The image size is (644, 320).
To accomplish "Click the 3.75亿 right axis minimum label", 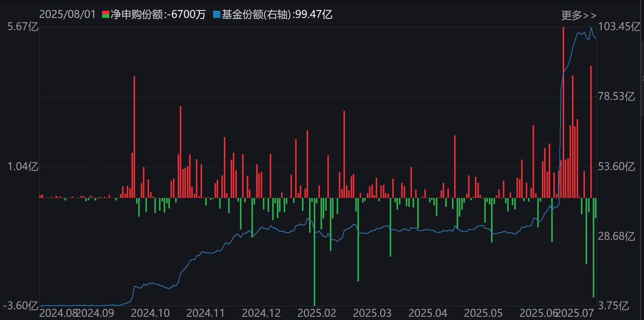I will (x=613, y=306).
